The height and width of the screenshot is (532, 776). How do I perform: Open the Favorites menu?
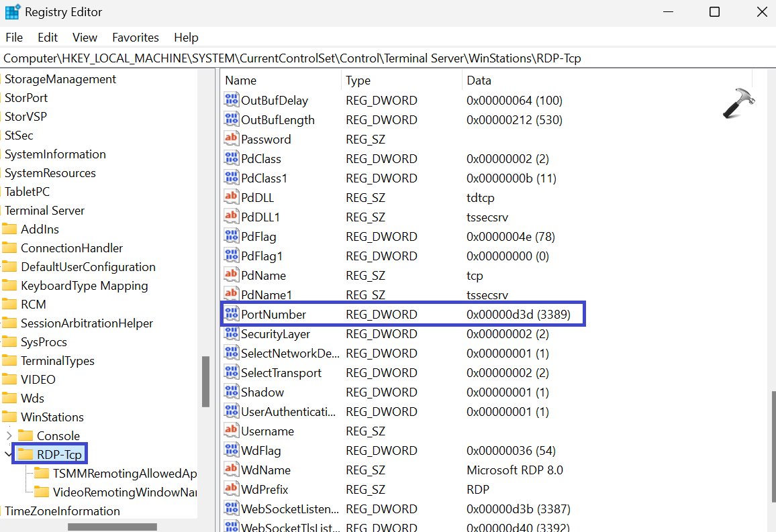click(x=135, y=38)
